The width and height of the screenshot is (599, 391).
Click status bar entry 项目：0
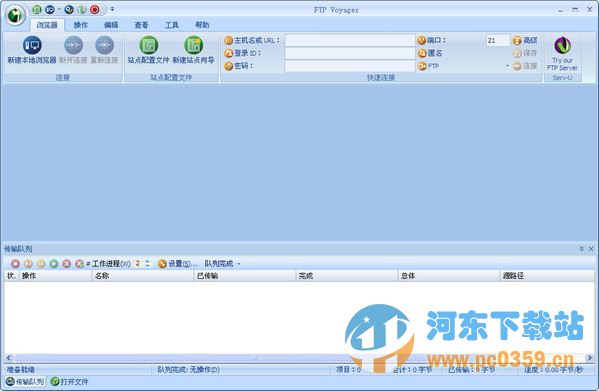(348, 370)
